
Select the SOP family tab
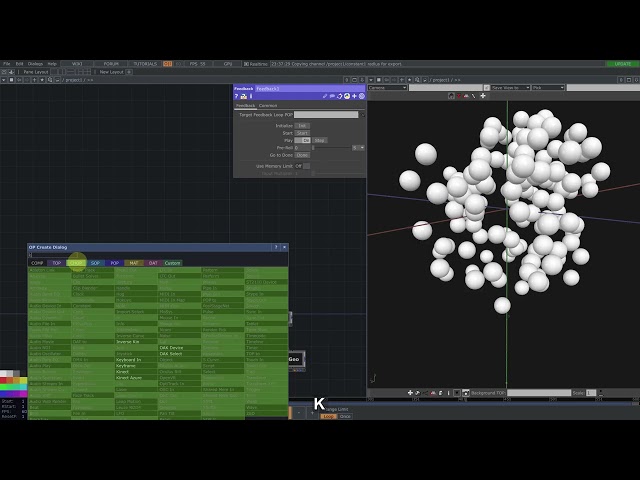pyautogui.click(x=95, y=263)
